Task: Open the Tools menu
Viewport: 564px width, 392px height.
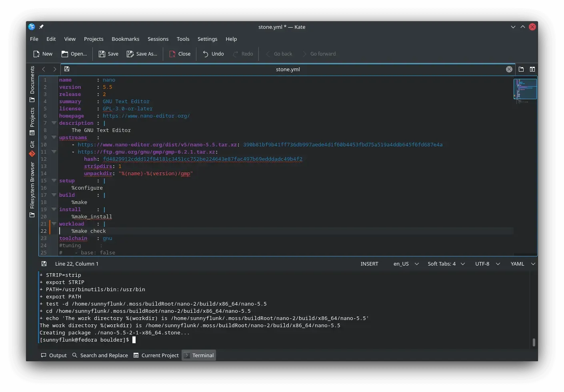Action: 183,39
